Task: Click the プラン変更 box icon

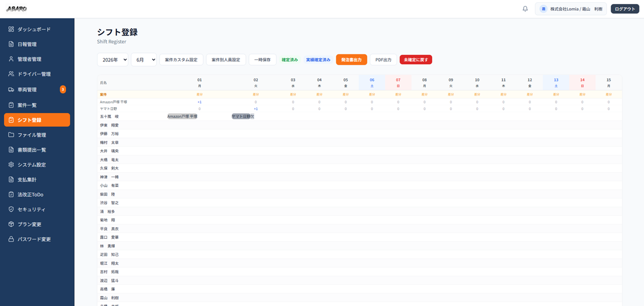Action: point(11,224)
